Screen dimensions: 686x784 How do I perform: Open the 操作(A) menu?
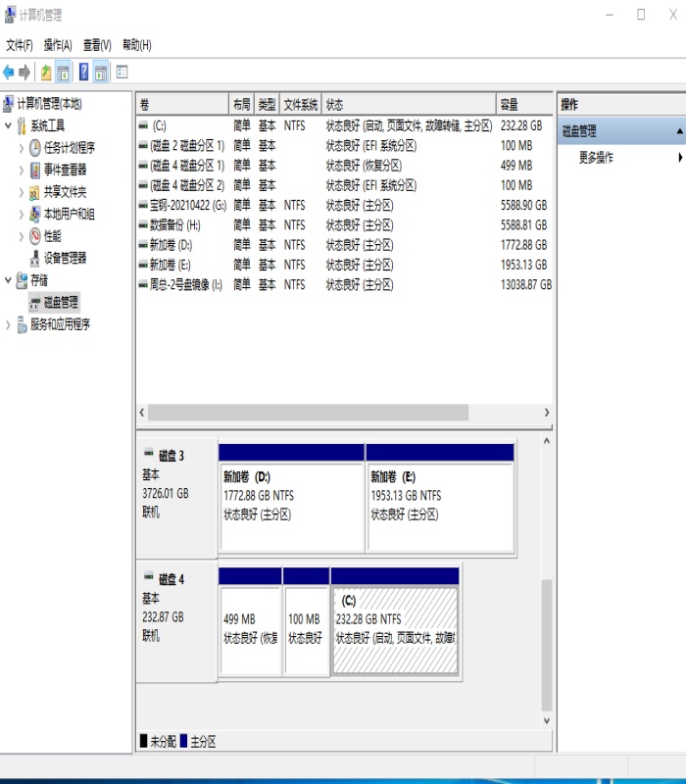58,45
